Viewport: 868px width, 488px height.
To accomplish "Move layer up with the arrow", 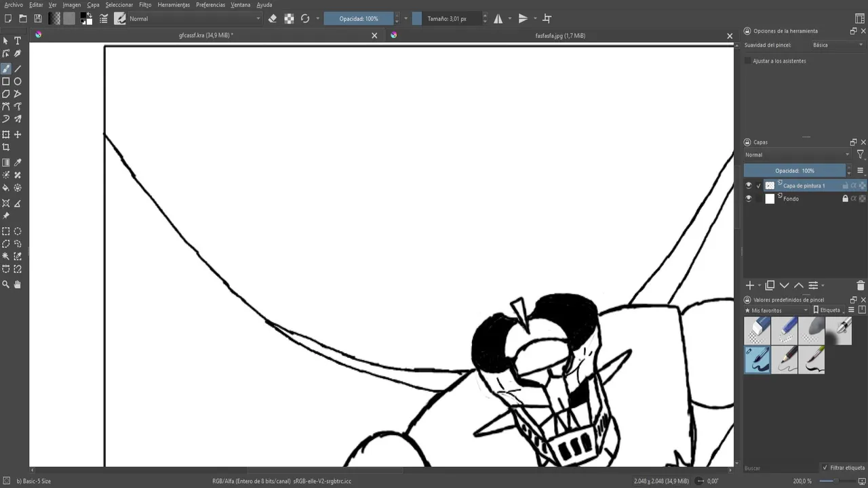I will [x=799, y=285].
